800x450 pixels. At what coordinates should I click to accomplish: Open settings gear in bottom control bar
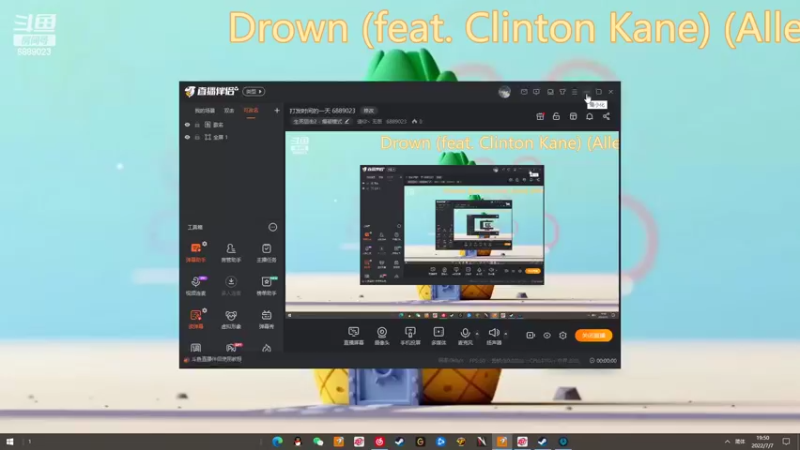pos(563,335)
